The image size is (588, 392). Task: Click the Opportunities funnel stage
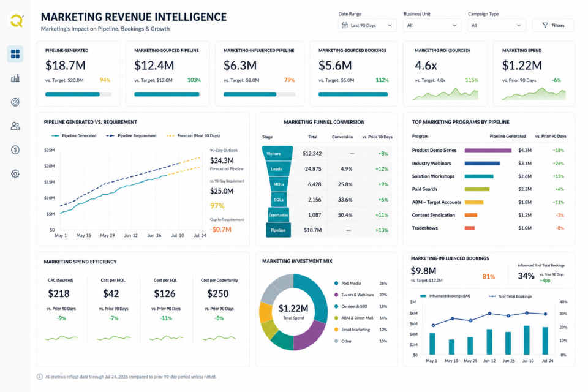point(279,215)
